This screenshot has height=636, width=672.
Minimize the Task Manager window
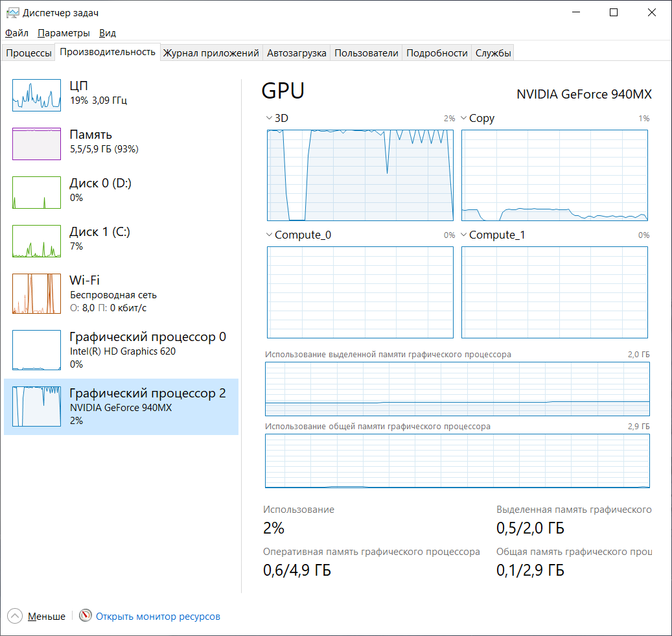[576, 12]
